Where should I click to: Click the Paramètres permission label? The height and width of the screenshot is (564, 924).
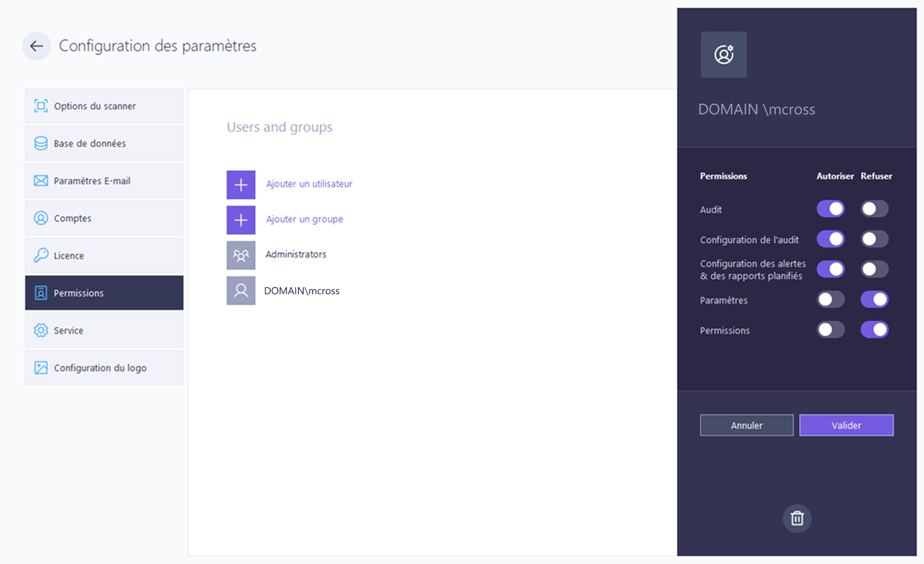click(724, 300)
